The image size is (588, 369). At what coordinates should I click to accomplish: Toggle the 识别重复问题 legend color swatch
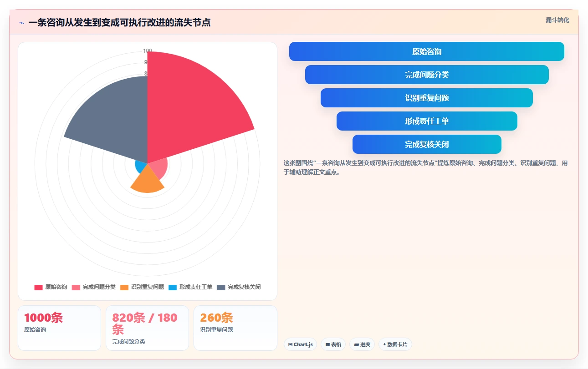coord(124,287)
